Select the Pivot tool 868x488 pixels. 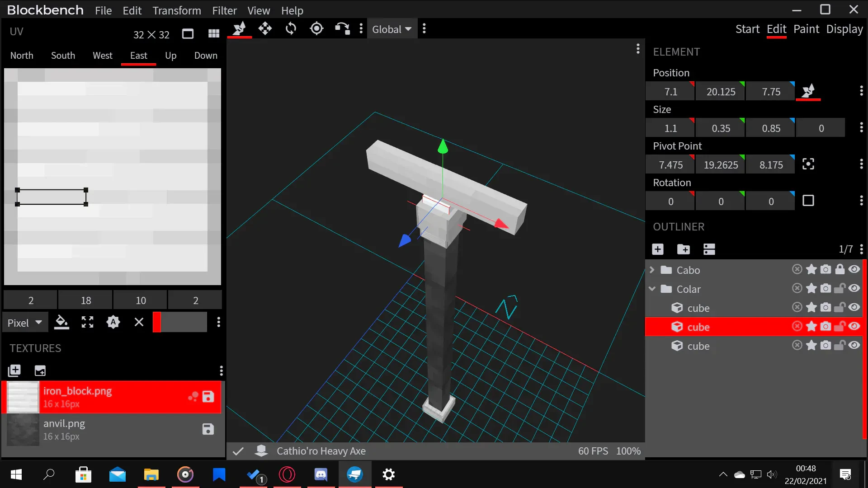[316, 29]
